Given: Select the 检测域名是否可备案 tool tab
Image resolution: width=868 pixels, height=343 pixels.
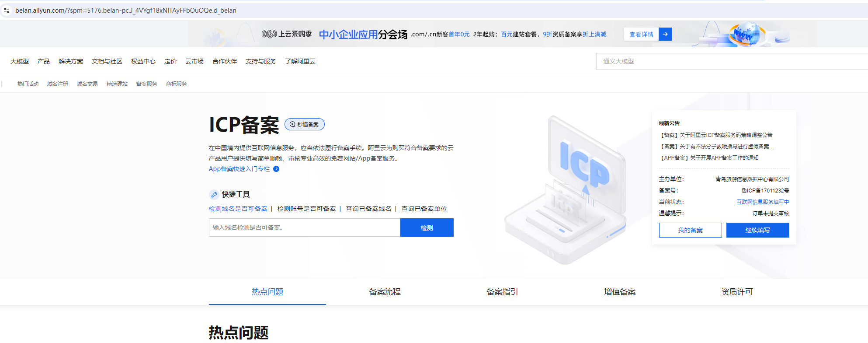Looking at the screenshot, I should pos(238,209).
